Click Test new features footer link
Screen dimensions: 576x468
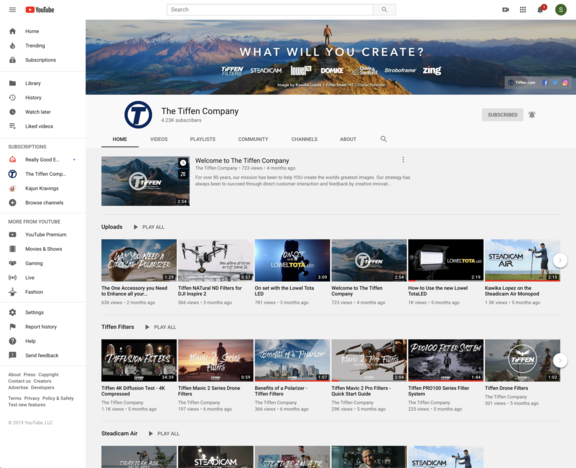click(x=27, y=405)
